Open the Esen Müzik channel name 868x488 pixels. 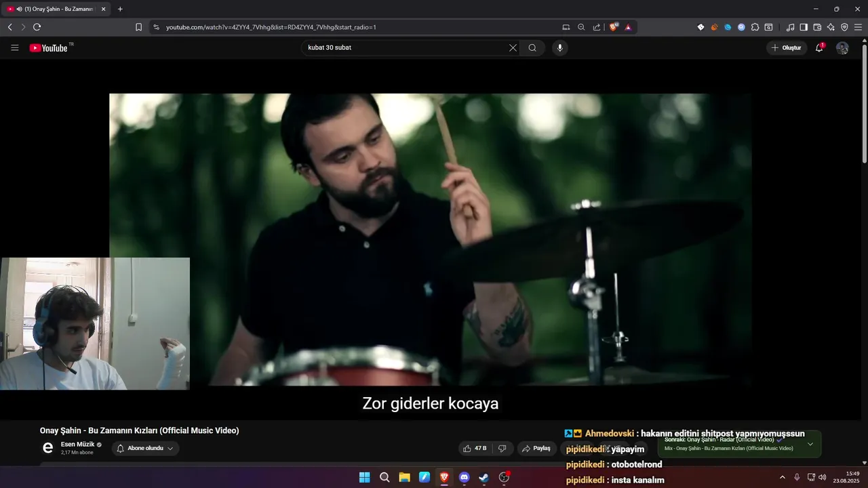click(x=78, y=445)
